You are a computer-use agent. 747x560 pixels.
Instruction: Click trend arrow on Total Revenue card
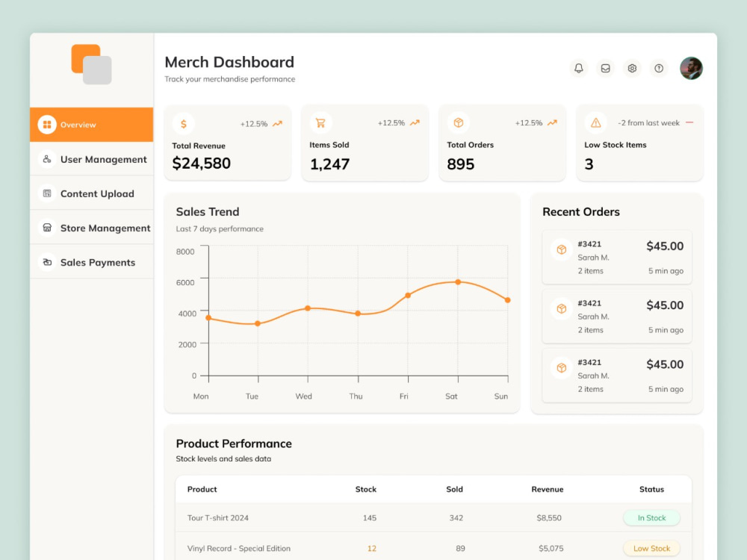(277, 124)
